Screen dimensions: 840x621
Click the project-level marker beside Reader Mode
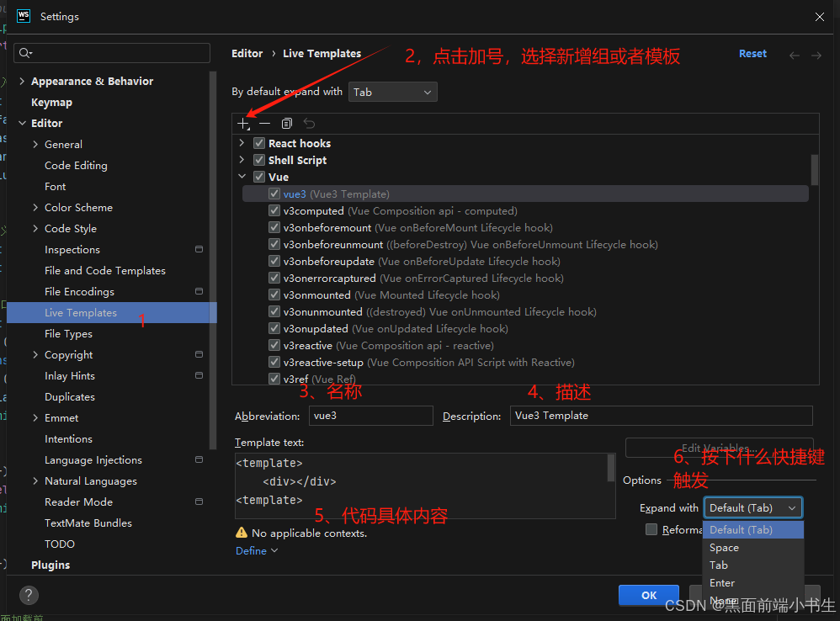click(x=199, y=502)
